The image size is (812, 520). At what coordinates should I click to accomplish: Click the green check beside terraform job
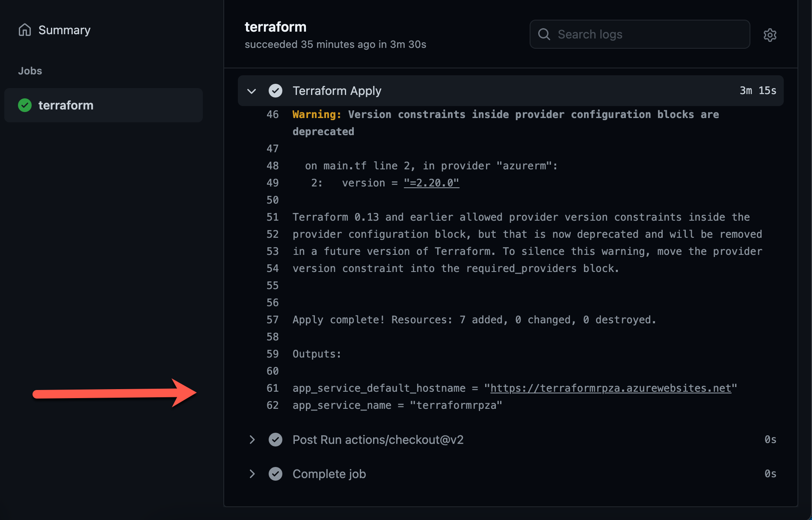coord(25,105)
